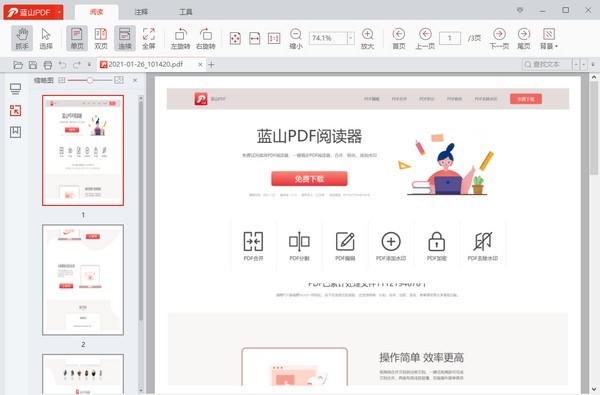Rotate page left with 左旋转
Screen dimensions: 600x395
180,38
